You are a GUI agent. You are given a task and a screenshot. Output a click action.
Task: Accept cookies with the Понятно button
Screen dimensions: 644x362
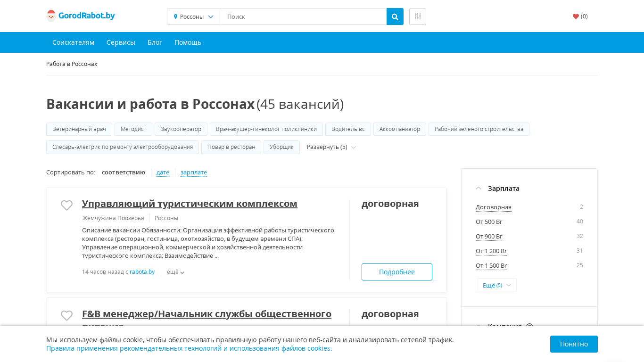[x=574, y=344]
